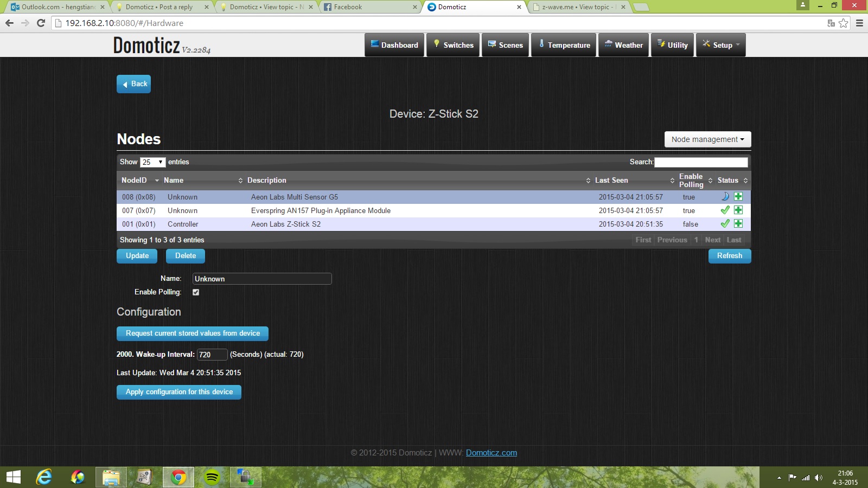Select the Aeon Labs Z-Stick S2 row
Viewport: 868px width, 488px height.
[434, 224]
